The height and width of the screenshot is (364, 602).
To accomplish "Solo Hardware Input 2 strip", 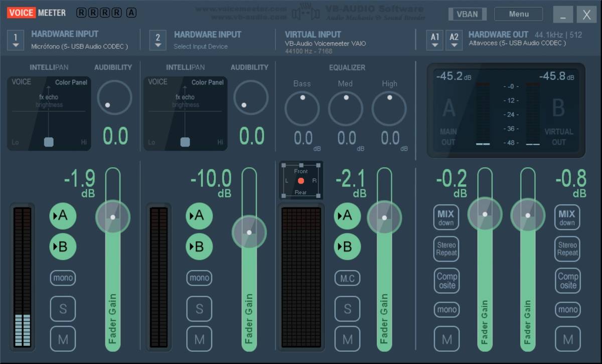I will click(199, 309).
